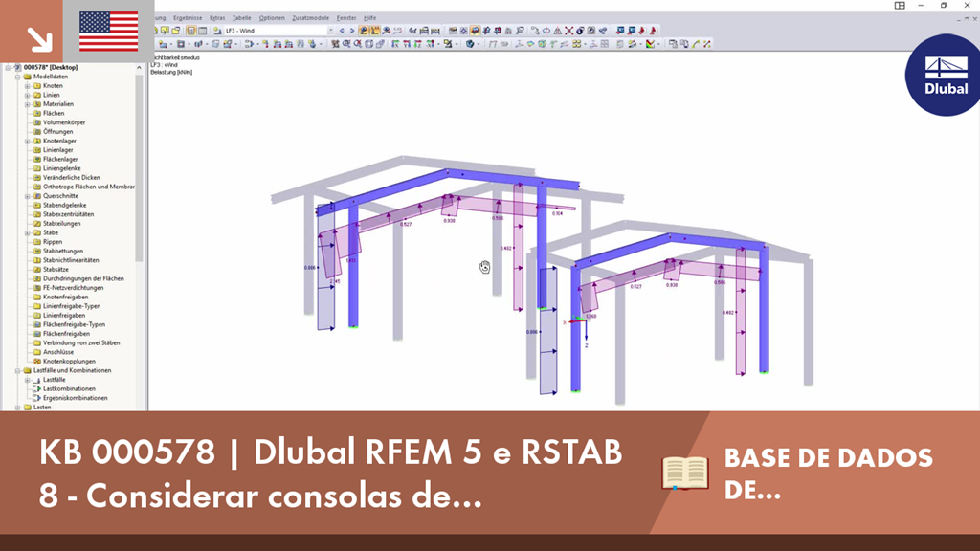Click the yellow four-squares grid icon
Viewport: 980px width, 551px height.
(577, 44)
